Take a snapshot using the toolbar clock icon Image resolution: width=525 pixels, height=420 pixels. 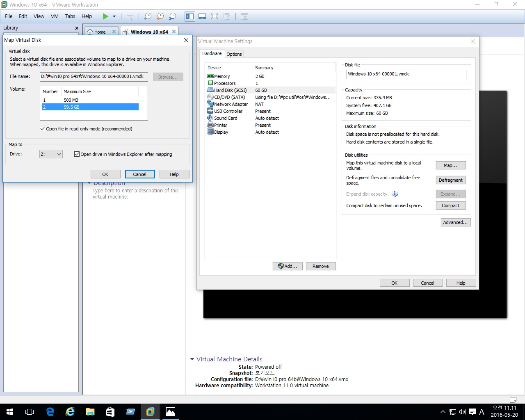click(148, 16)
